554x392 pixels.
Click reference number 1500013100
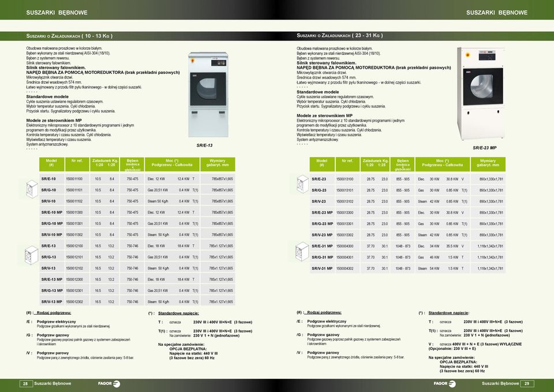(345, 179)
